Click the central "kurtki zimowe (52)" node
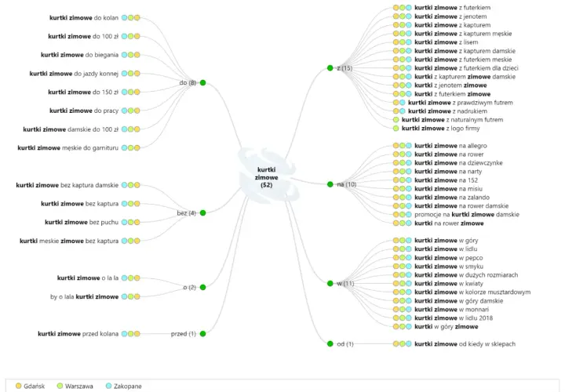 (267, 177)
